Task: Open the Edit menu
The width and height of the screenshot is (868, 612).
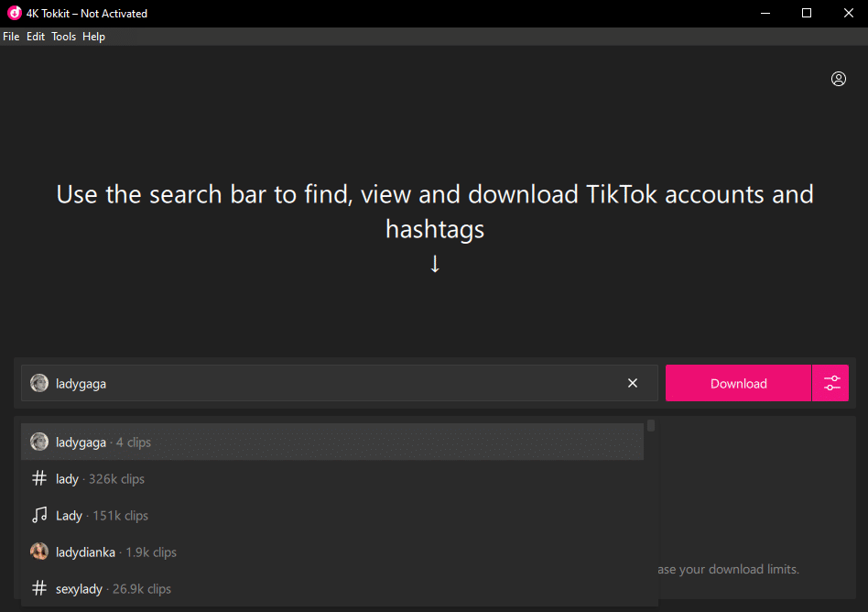Action: point(36,37)
